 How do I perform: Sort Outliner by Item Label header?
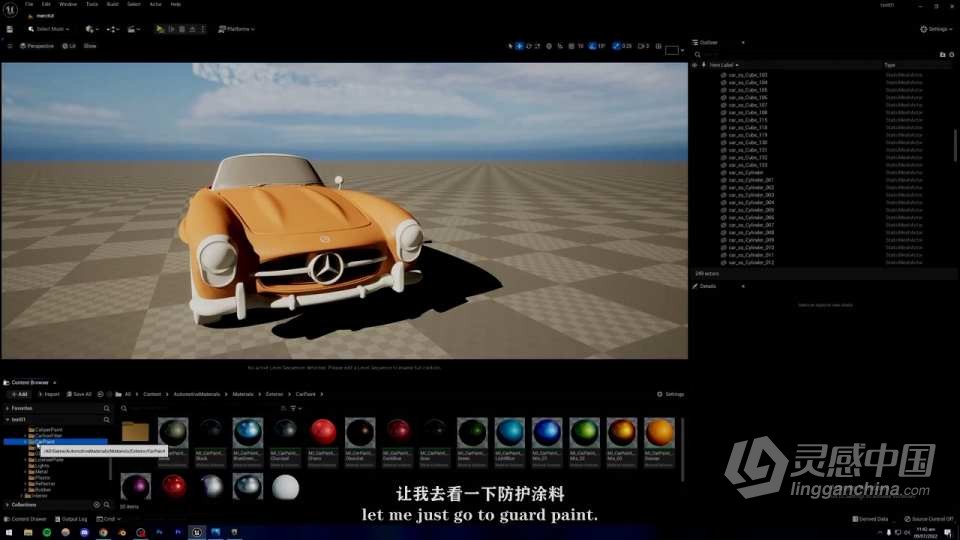(723, 65)
